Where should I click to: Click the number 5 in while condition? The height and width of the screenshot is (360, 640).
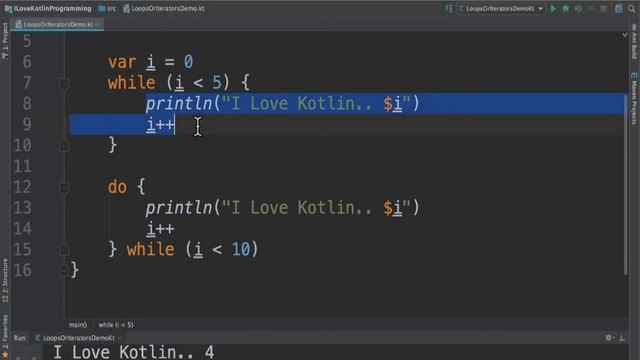coord(217,83)
